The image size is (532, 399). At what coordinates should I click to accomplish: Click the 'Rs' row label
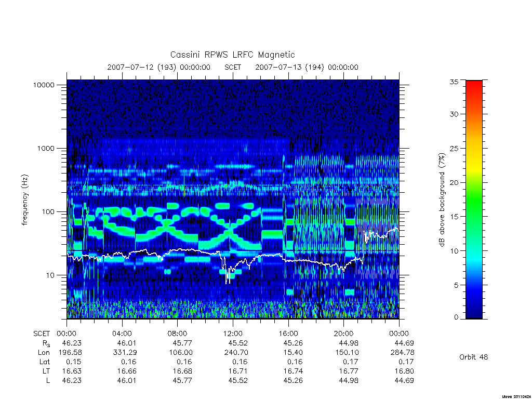[46, 343]
